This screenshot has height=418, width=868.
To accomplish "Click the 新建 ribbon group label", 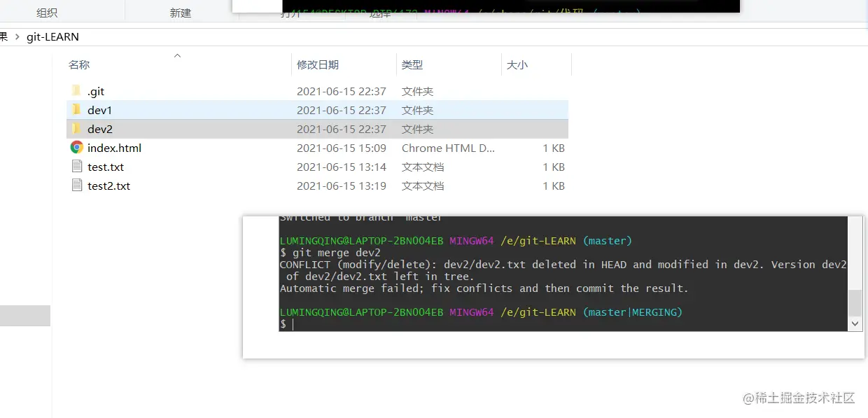I will 181,13.
